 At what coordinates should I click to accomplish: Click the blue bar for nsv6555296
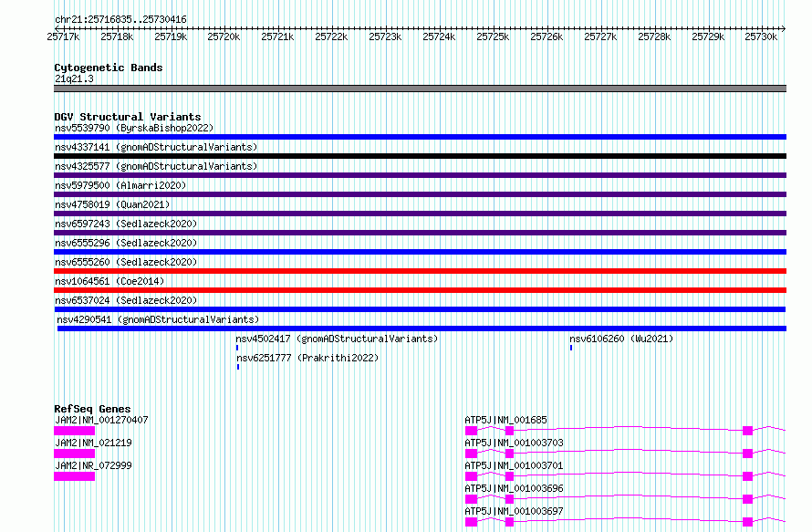[x=420, y=252]
